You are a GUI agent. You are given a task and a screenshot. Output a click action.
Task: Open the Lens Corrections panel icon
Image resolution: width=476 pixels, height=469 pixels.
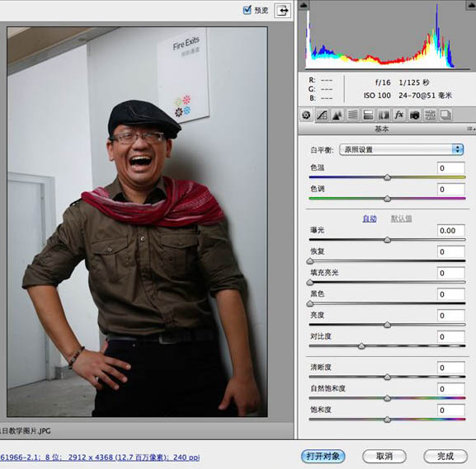384,115
